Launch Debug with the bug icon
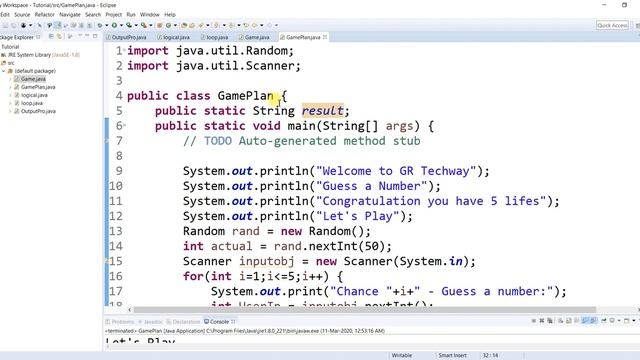This screenshot has height=360, width=640. (100, 25)
